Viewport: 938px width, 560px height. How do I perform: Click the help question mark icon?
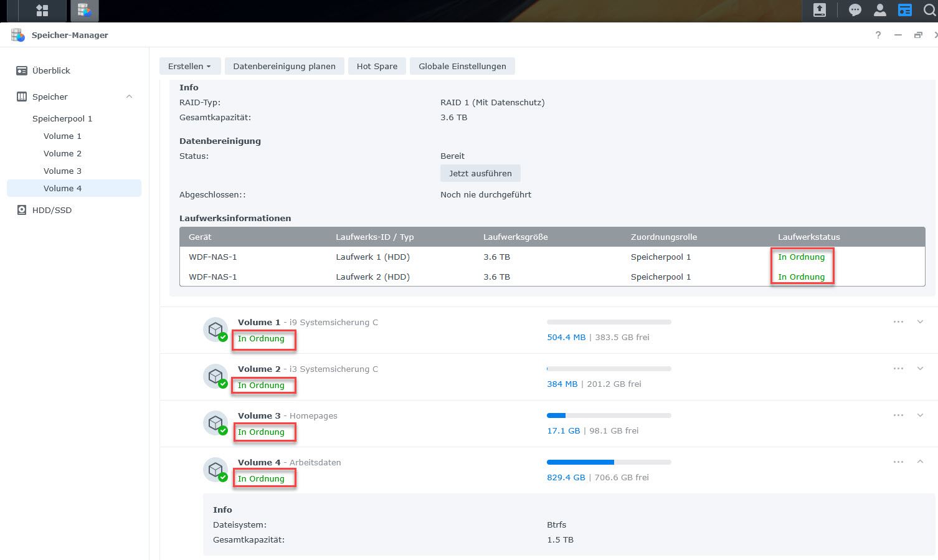pyautogui.click(x=878, y=36)
